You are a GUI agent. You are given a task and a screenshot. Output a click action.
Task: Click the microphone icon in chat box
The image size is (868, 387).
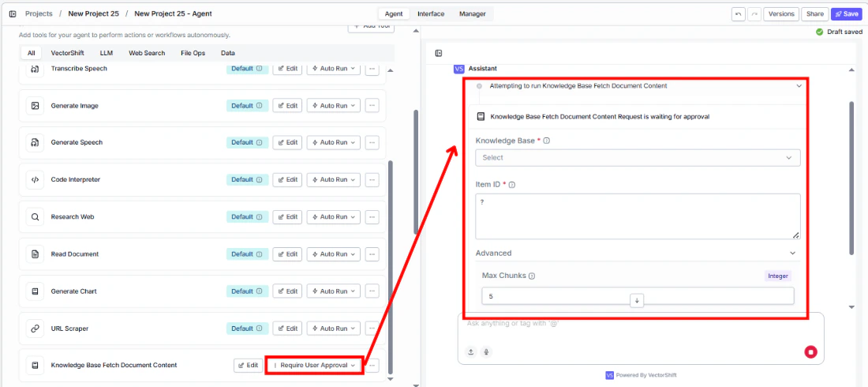click(x=486, y=351)
